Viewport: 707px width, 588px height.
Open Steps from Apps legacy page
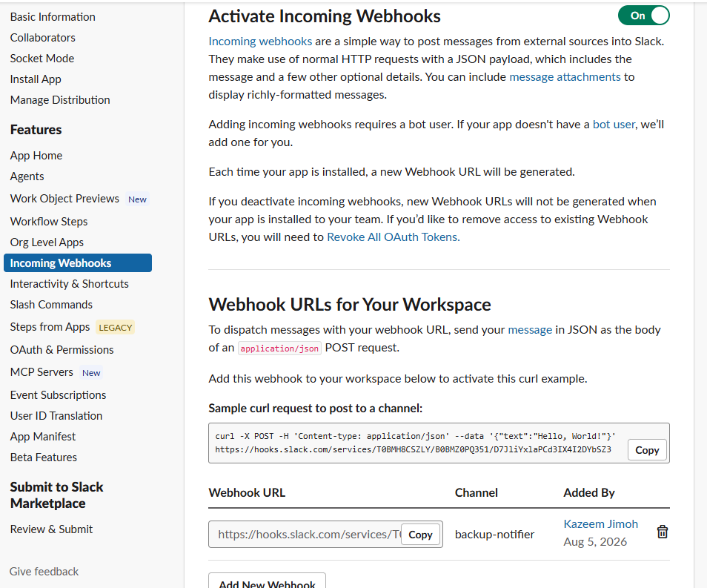click(50, 327)
